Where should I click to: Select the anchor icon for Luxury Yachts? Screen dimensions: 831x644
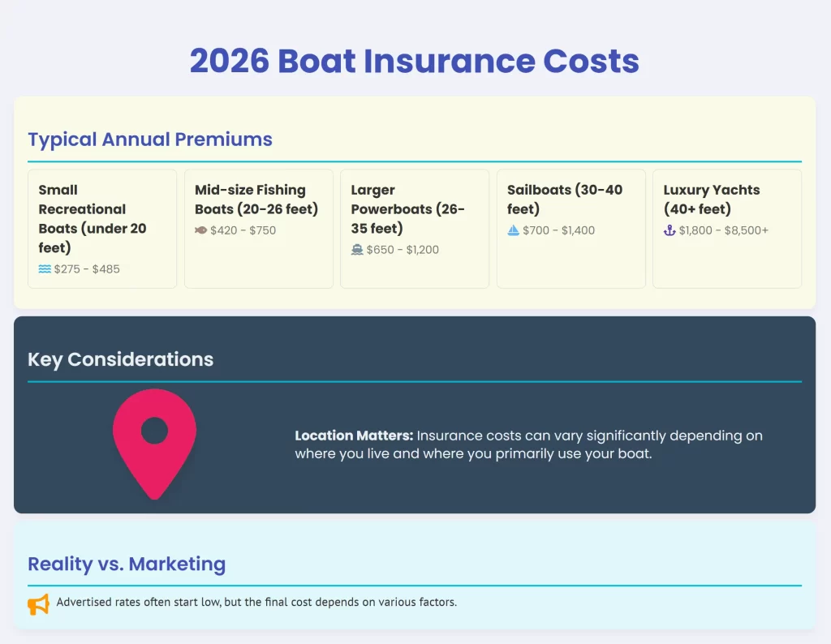[668, 230]
